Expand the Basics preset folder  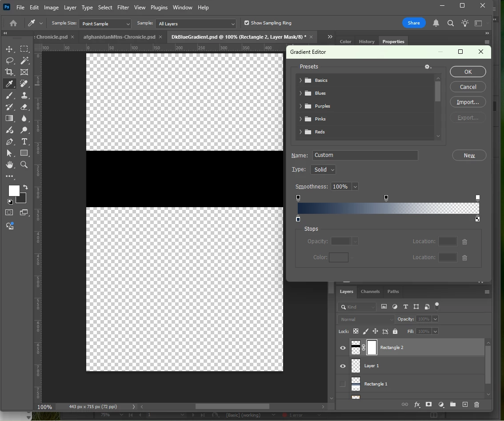pos(300,80)
